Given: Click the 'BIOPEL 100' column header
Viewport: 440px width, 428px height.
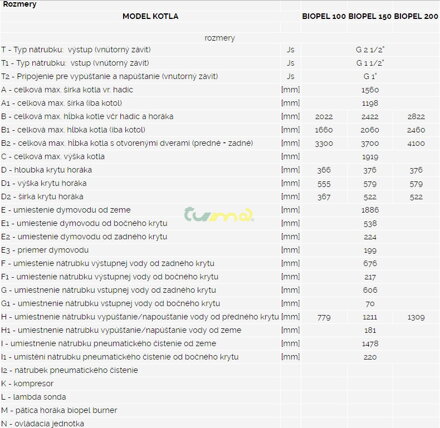Looking at the screenshot, I should pos(324,16).
